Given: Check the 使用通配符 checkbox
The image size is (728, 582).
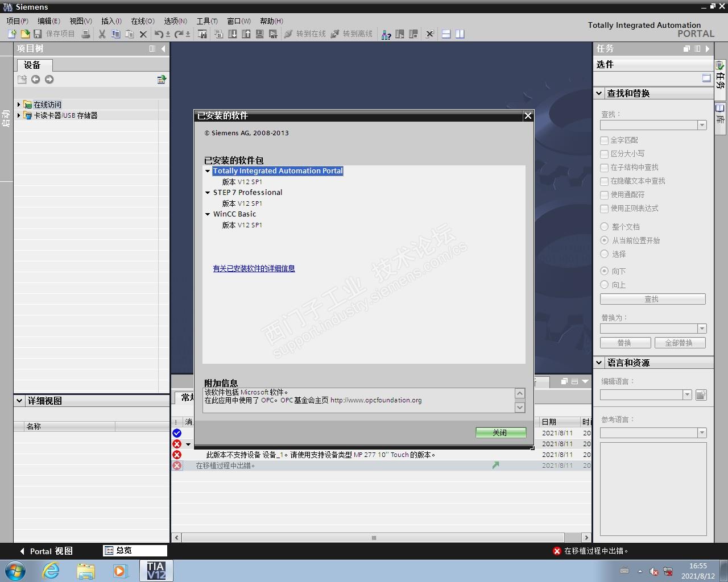Looking at the screenshot, I should pos(605,195).
